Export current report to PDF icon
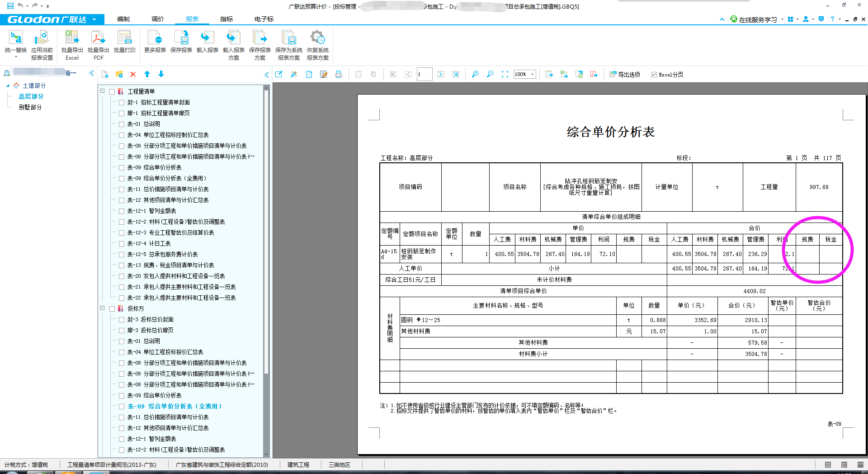868x474 pixels. pos(594,74)
